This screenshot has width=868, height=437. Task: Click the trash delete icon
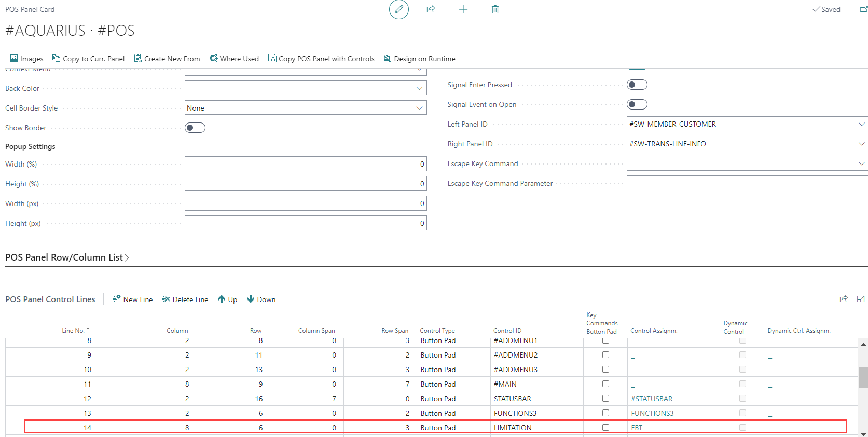(x=495, y=9)
